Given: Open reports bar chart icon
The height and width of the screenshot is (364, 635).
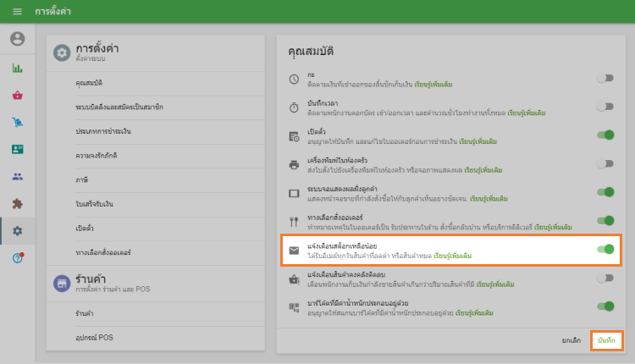Looking at the screenshot, I should click(x=17, y=69).
